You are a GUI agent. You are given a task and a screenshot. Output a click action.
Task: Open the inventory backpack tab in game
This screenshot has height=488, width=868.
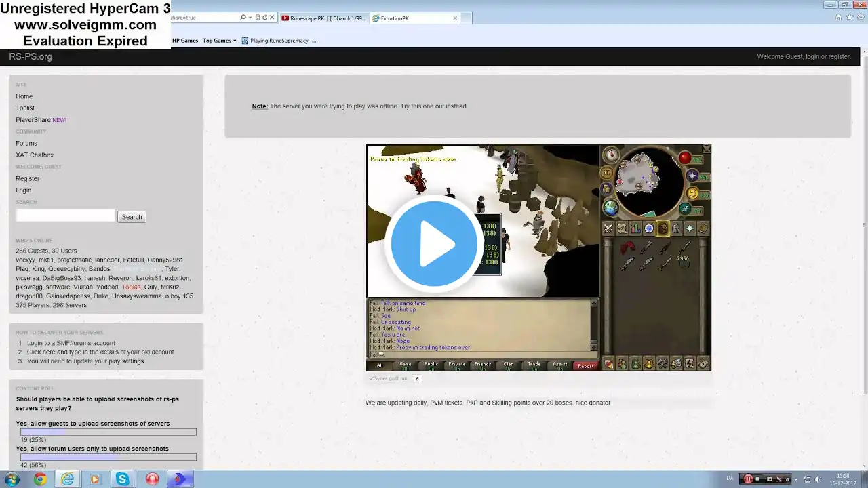coord(663,228)
